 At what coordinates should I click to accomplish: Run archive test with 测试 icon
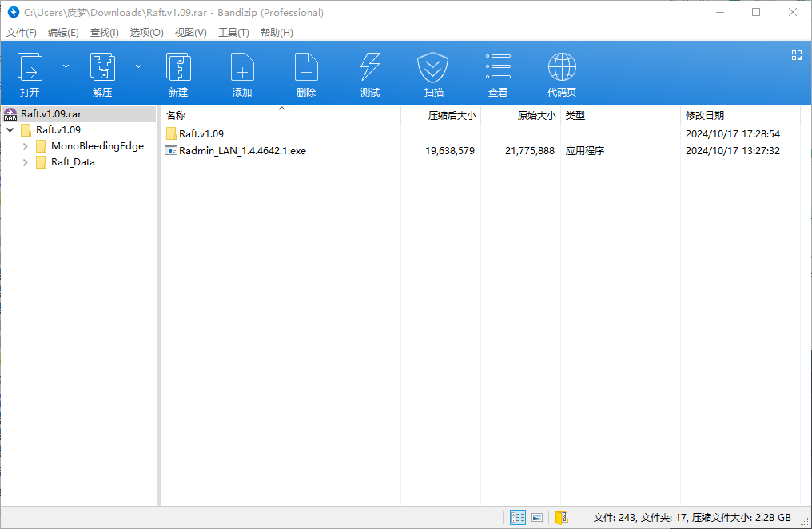[370, 68]
